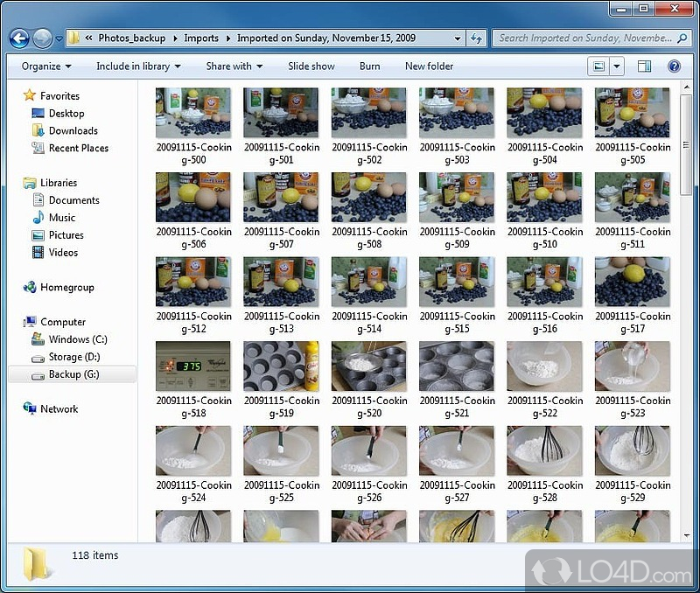The image size is (700, 593).
Task: Click the refresh button beside address bar
Action: [x=477, y=38]
